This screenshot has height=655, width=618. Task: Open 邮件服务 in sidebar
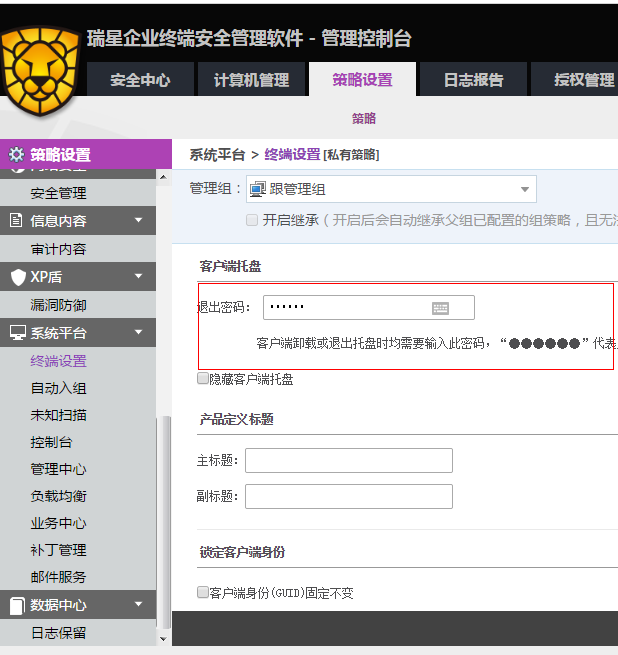click(58, 577)
